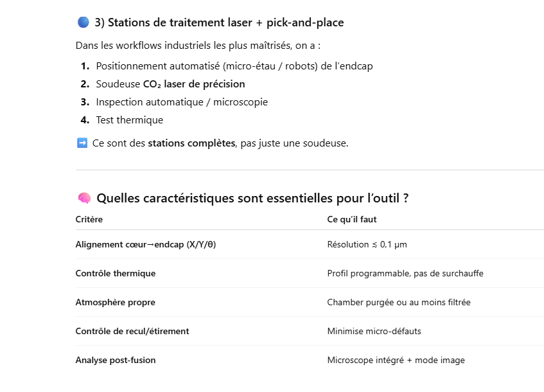Click the "Test thermique" list item

[129, 120]
